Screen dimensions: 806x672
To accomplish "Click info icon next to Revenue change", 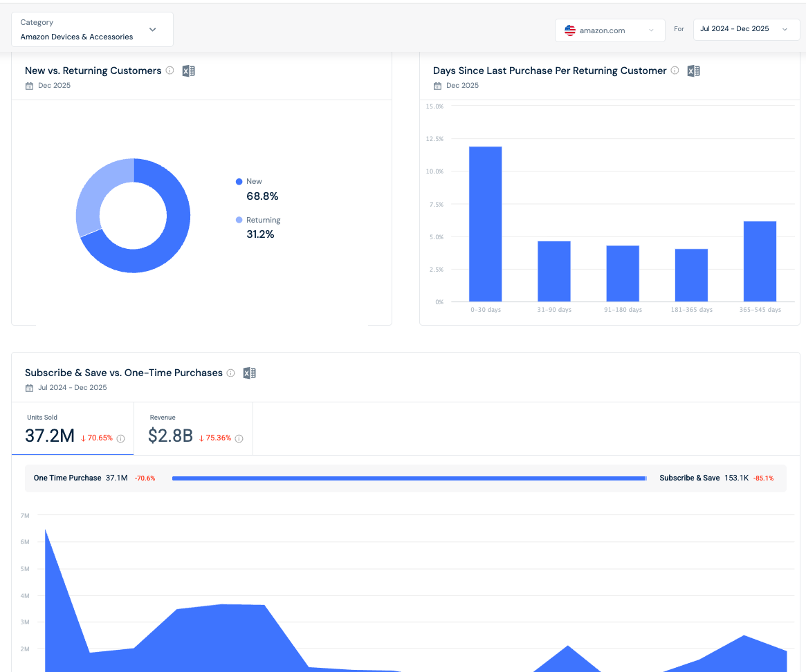I will (x=239, y=439).
